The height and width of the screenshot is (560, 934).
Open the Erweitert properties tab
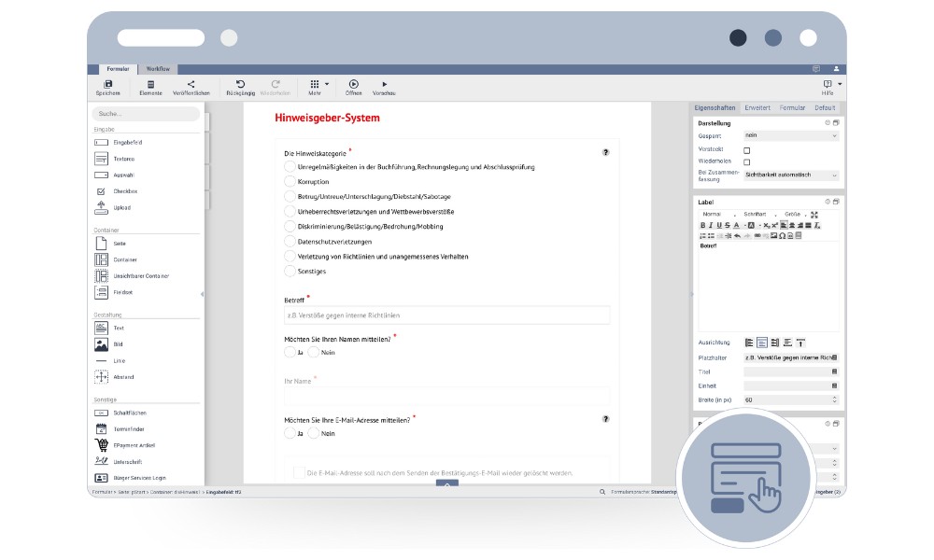point(757,108)
